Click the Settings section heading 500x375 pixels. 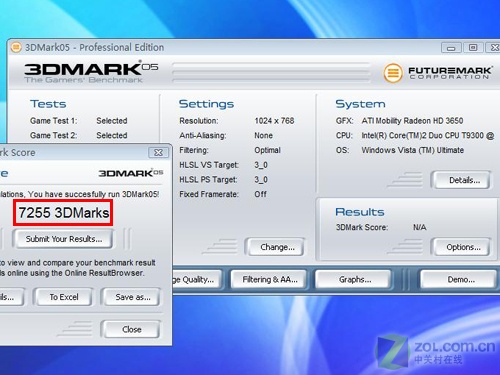206,104
